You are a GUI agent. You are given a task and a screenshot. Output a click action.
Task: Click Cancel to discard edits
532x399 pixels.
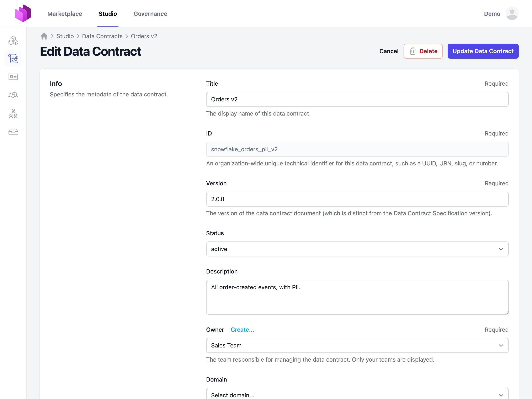click(389, 51)
